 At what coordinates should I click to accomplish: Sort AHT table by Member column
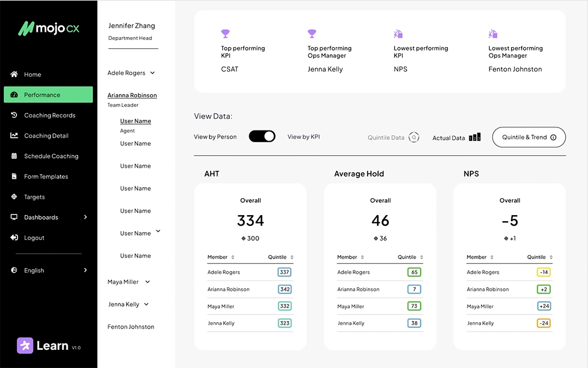click(233, 257)
